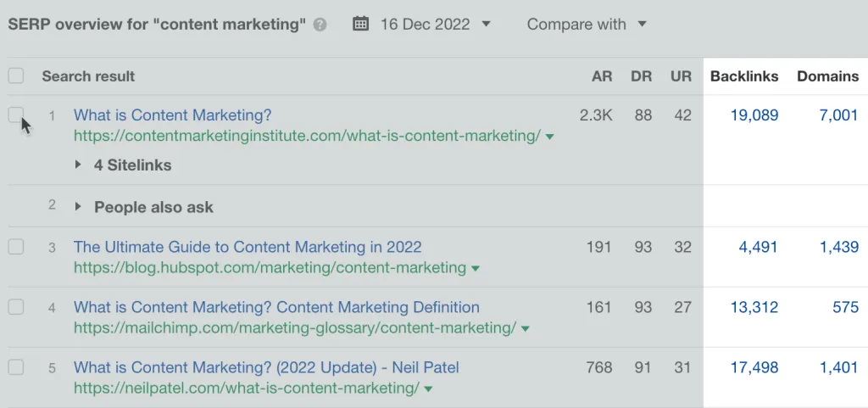Open the neilpatel.com URL dropdown arrow
Screen dimensions: 868x408
pos(428,389)
